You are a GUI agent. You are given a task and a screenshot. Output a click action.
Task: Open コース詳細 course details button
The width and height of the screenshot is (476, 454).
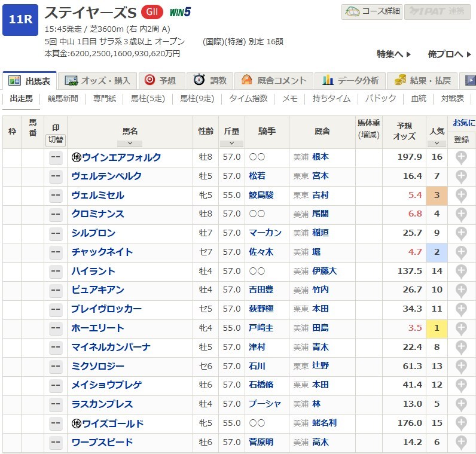(371, 11)
